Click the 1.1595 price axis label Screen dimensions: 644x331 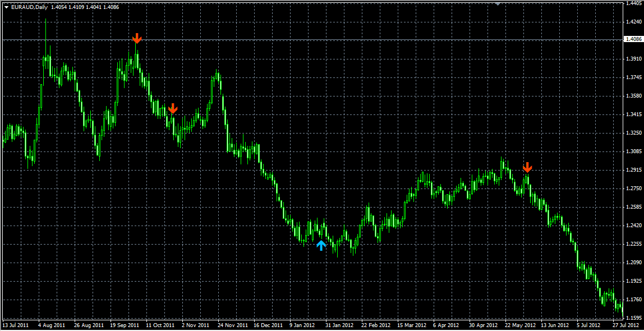[x=633, y=318]
